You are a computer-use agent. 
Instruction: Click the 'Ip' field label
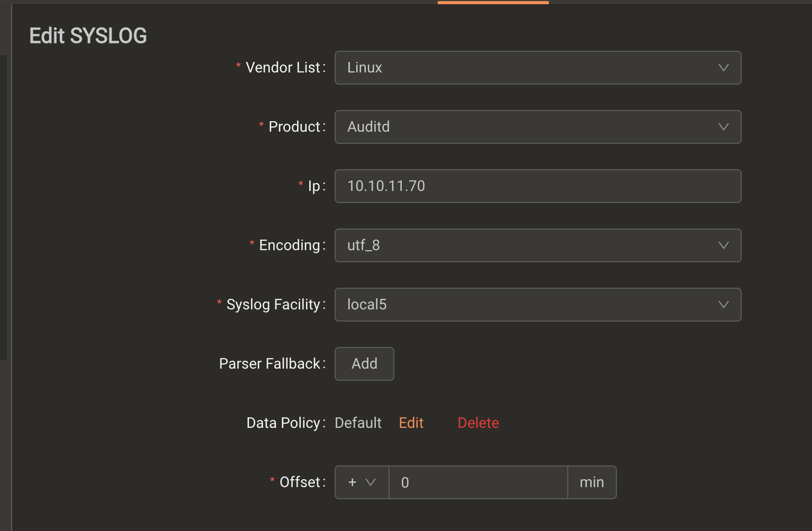point(314,186)
